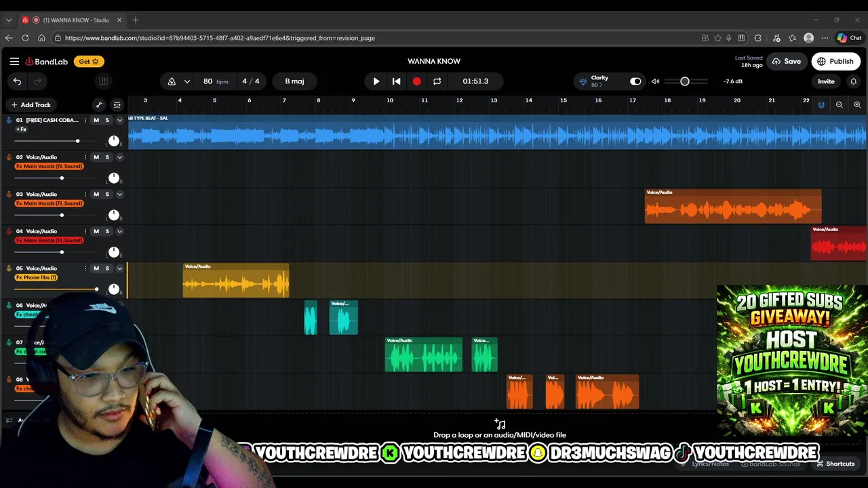This screenshot has width=868, height=488.
Task: Publish the project
Action: (835, 62)
